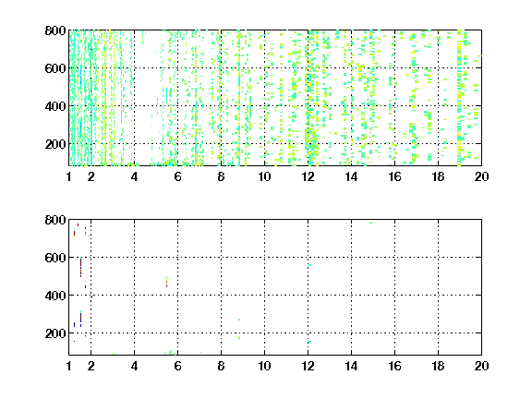Click the x-axis label 12 under top plot
Viewport: 532px width, 399px height.
308,176
